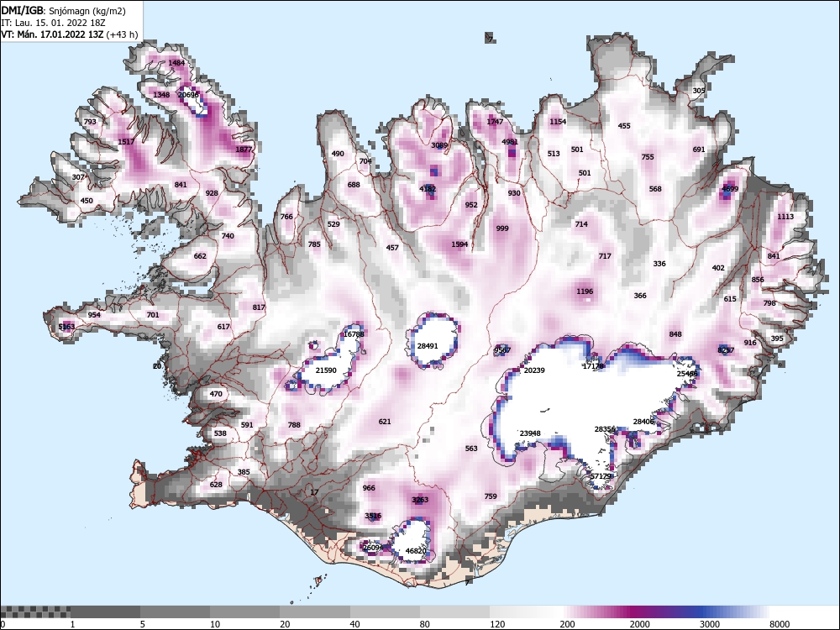This screenshot has width=840, height=630.
Task: Click the glacier value '28406'
Action: (643, 422)
